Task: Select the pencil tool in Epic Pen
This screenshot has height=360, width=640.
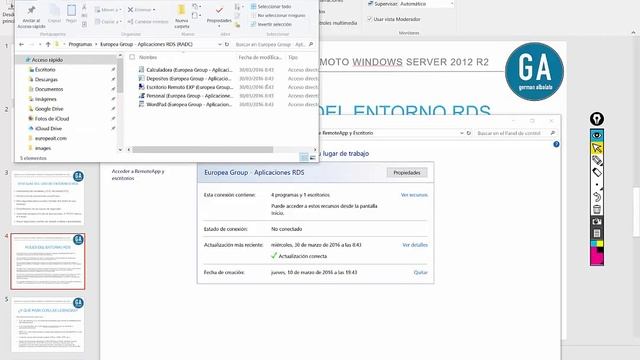Action: 597,160
